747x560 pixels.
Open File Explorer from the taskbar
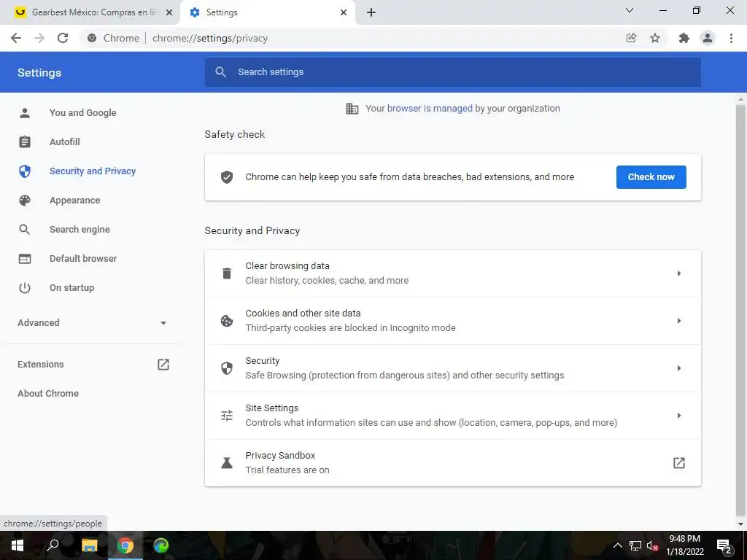point(89,545)
